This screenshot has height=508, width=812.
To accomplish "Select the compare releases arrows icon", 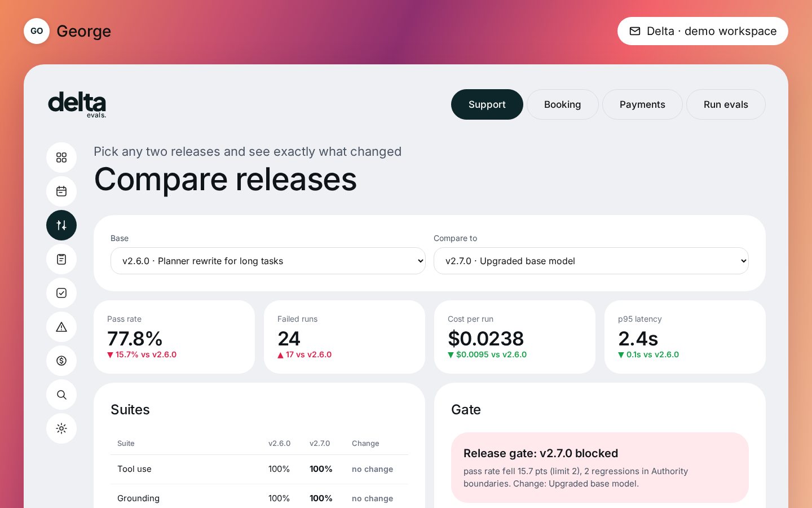I will [61, 225].
